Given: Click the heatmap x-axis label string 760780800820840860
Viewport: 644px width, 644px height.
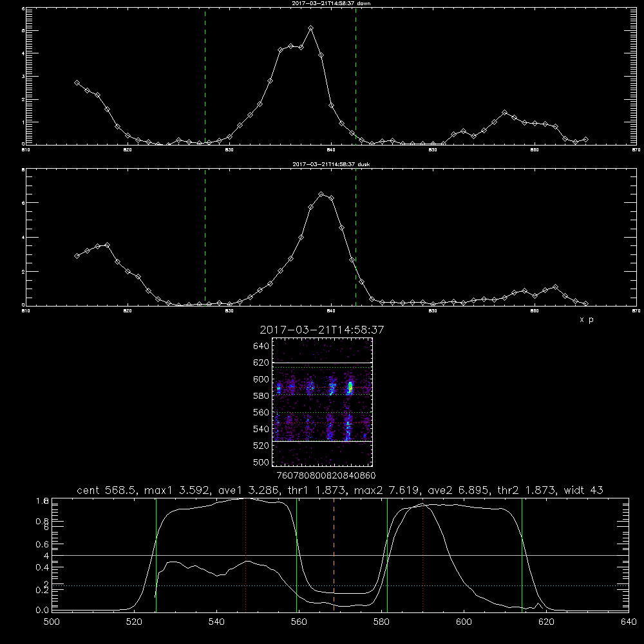Looking at the screenshot, I should coord(326,476).
